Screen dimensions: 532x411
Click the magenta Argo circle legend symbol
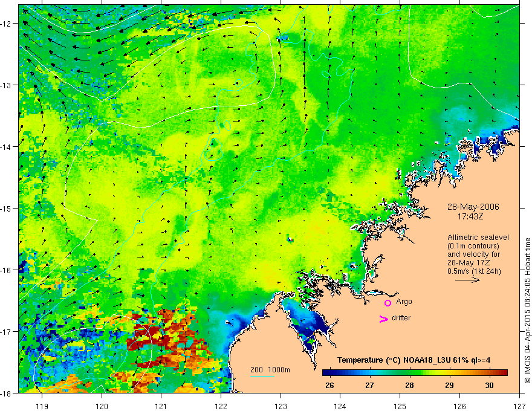(x=388, y=303)
